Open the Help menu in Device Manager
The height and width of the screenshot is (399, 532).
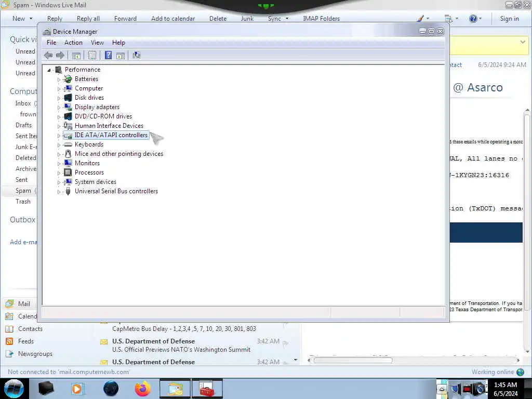tap(118, 43)
